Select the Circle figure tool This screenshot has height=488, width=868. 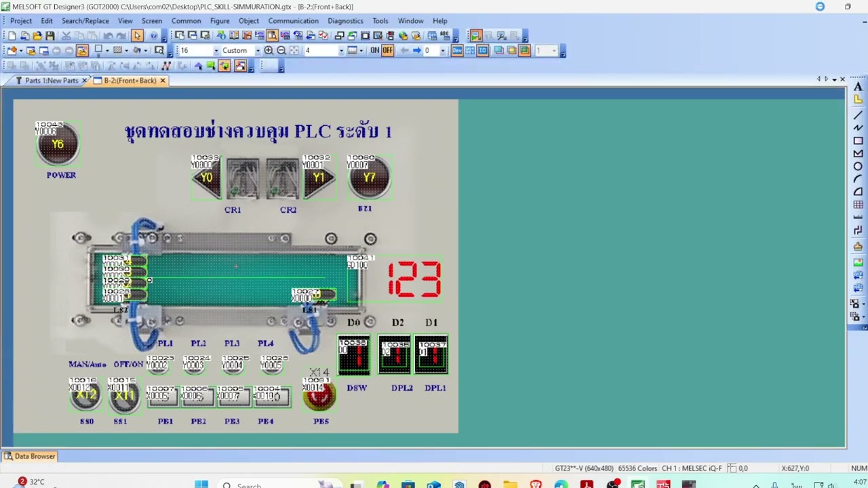tap(858, 166)
